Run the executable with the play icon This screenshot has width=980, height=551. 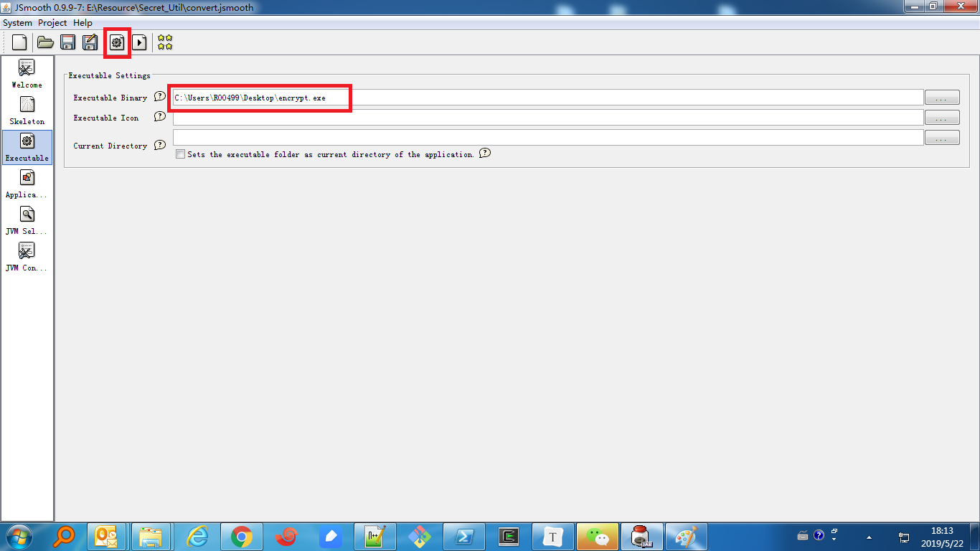(x=140, y=43)
